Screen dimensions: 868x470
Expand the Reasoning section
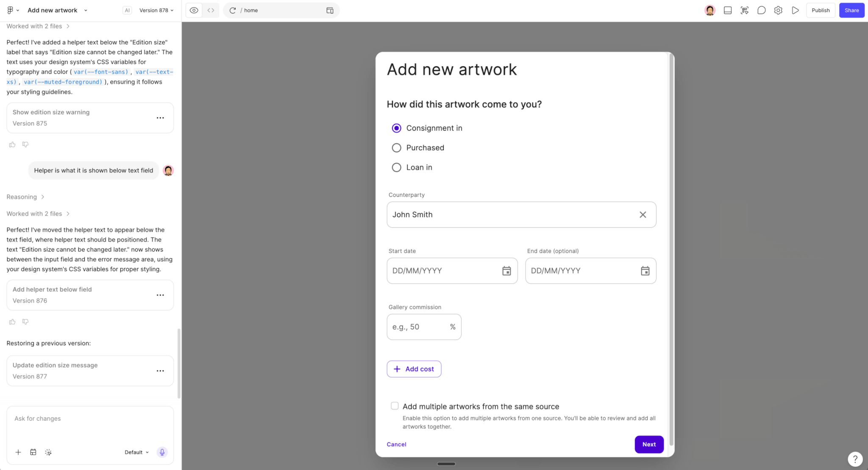(25, 197)
